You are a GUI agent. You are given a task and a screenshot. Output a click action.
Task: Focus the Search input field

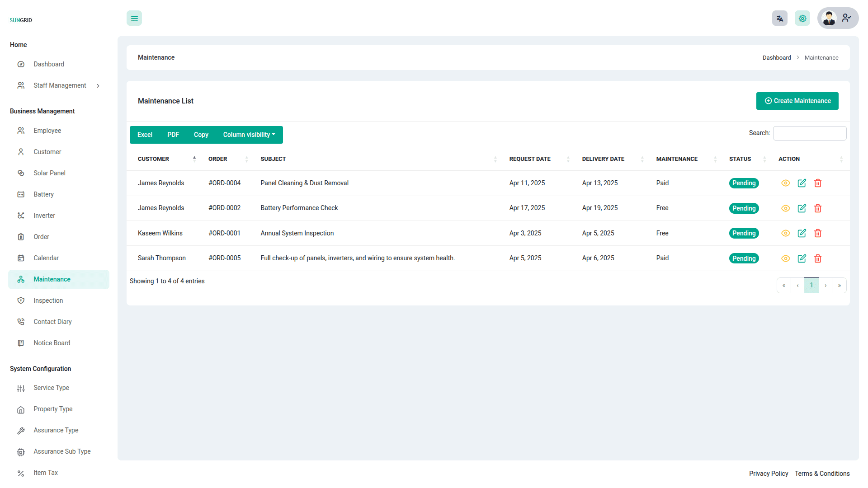point(809,133)
